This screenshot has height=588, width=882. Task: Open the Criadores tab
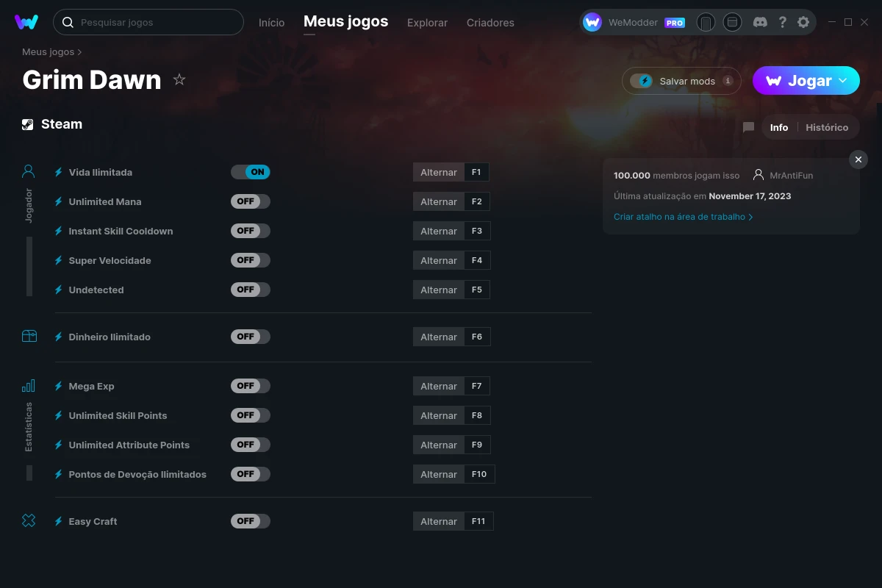click(490, 23)
